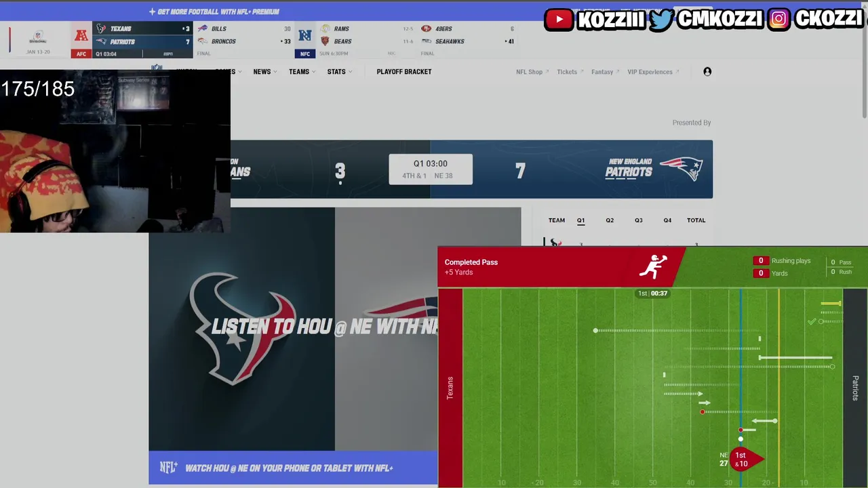Click the Patriots logo in the scorestrip
The height and width of the screenshot is (488, 868).
(101, 41)
